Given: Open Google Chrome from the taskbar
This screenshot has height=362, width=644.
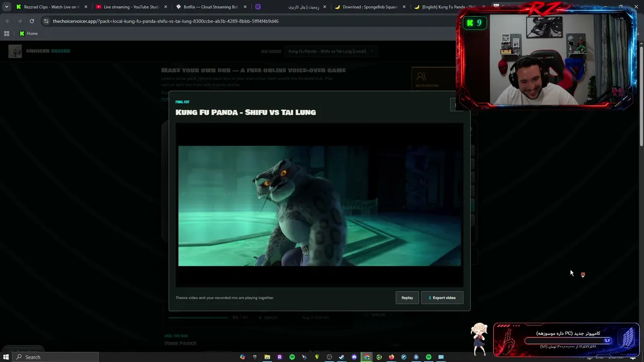Looking at the screenshot, I should (367, 357).
